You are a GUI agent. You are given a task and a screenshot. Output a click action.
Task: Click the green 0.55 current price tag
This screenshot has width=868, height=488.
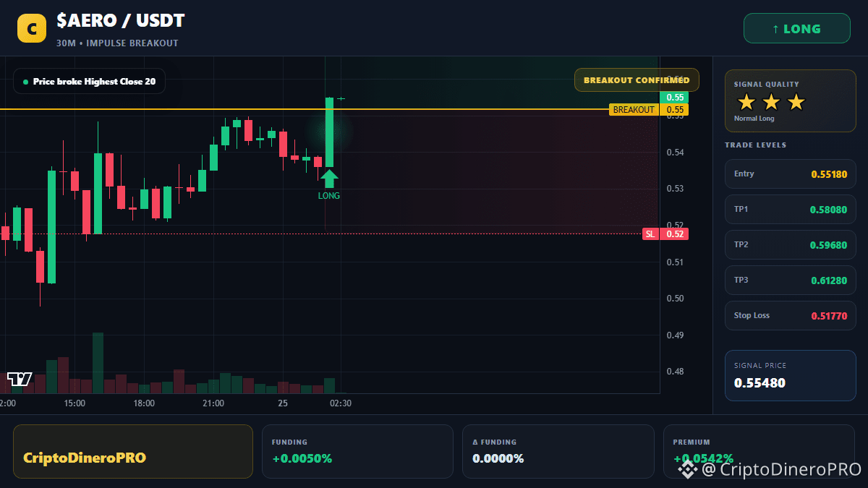click(674, 98)
